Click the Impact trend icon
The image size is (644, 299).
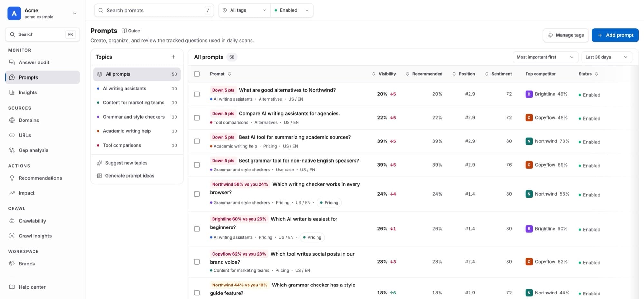[x=12, y=193]
